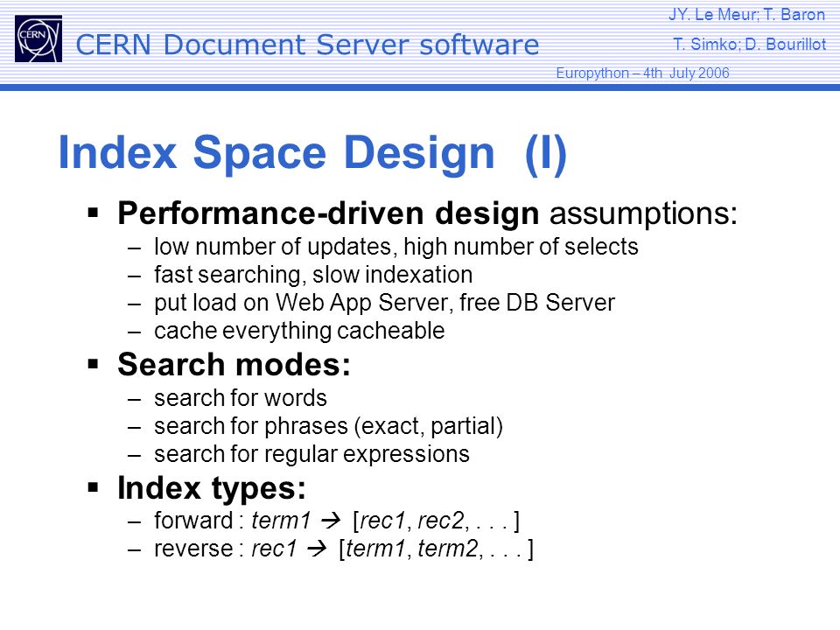Screen dimensions: 840x630
Task: Click the 'forward : term1' index line
Action: tap(336, 521)
